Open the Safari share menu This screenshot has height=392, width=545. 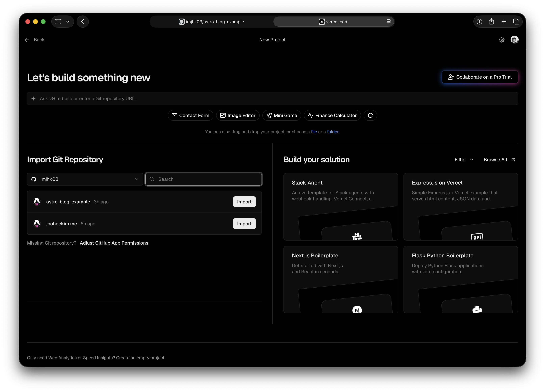(491, 22)
